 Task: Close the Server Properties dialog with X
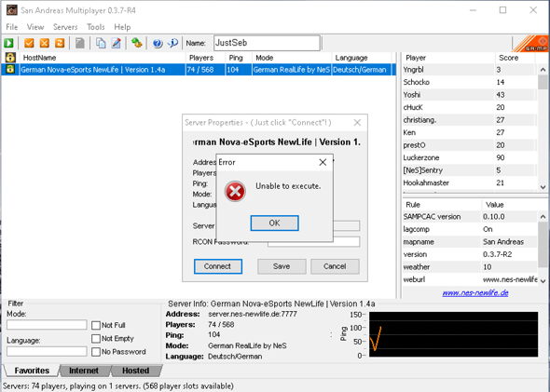357,123
